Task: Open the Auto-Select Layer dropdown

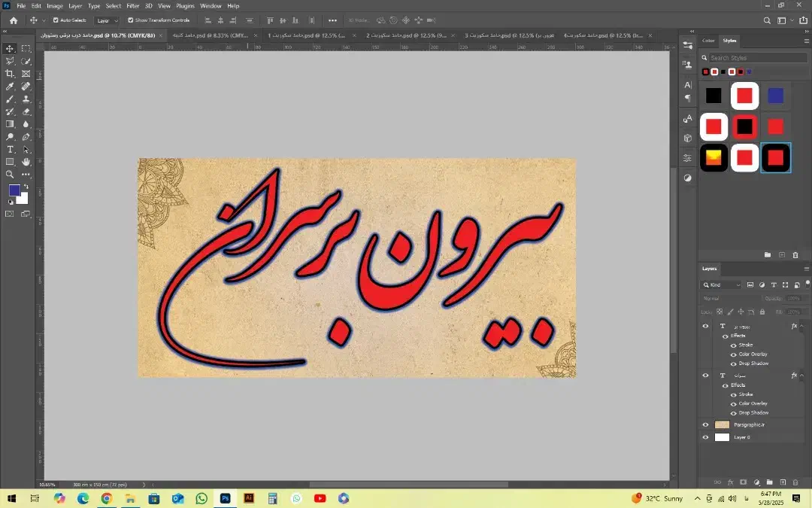Action: pos(107,20)
